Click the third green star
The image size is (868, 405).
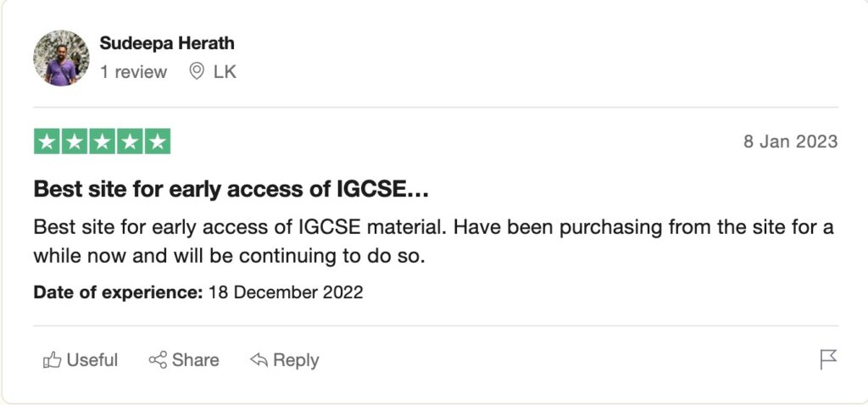coord(102,141)
